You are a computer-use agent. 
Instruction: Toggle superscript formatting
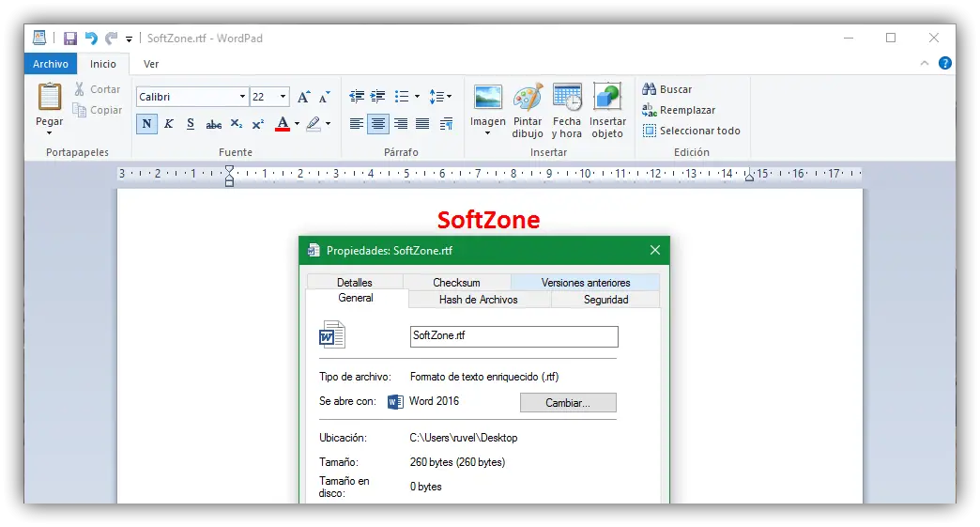(x=257, y=124)
